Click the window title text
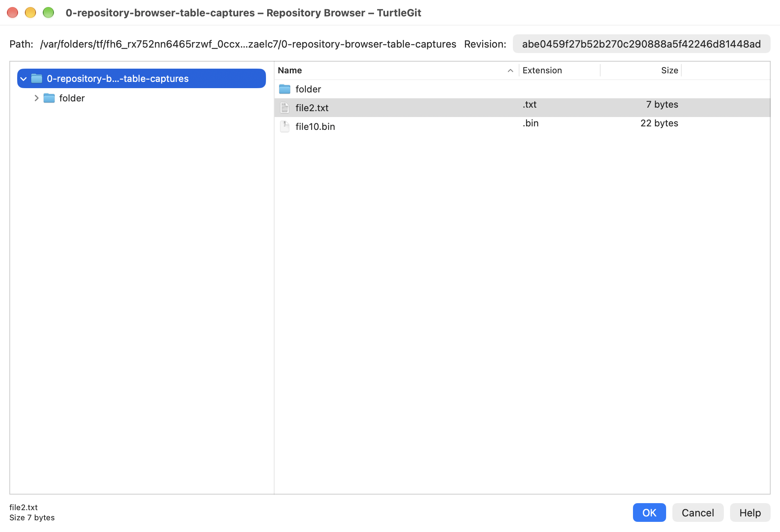This screenshot has height=532, width=780. pyautogui.click(x=243, y=13)
